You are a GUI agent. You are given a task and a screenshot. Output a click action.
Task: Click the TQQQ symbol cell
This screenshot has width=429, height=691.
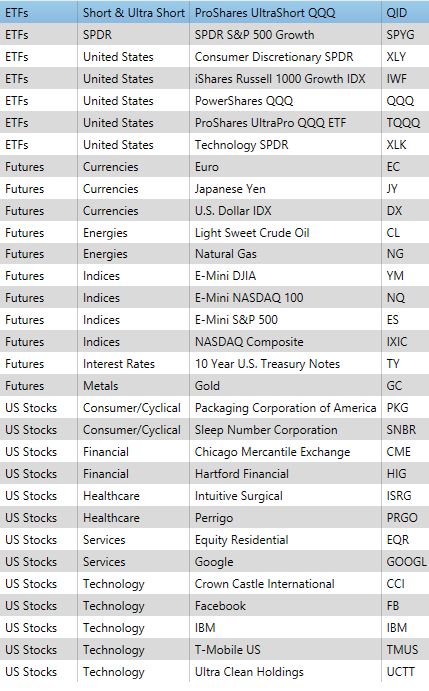[x=403, y=123]
